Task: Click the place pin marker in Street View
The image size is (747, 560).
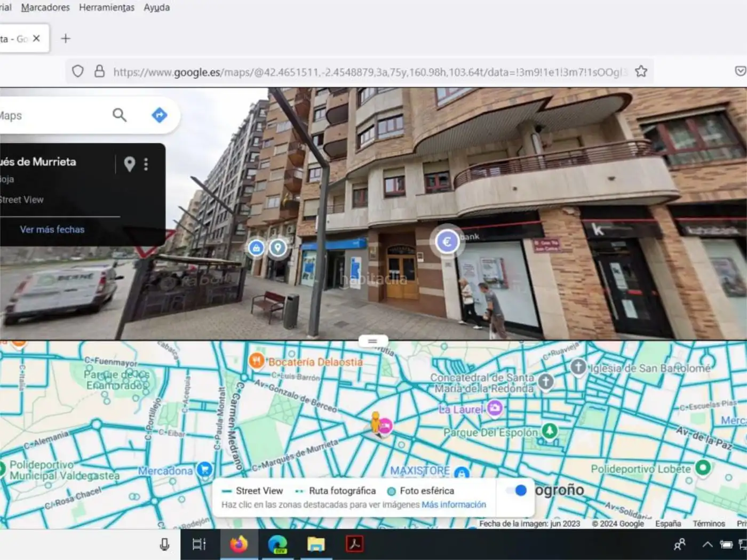Action: point(277,248)
